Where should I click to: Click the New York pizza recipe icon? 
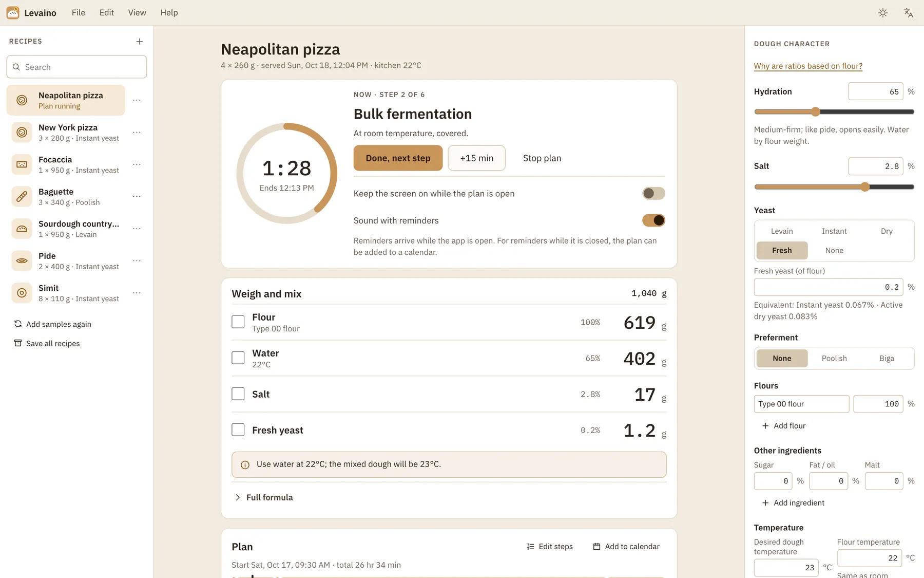pos(22,133)
